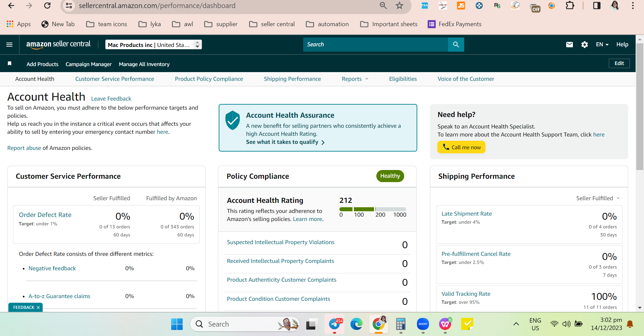Bookmark this page with the star icon
Image resolution: width=644 pixels, height=336 pixels.
tap(399, 6)
